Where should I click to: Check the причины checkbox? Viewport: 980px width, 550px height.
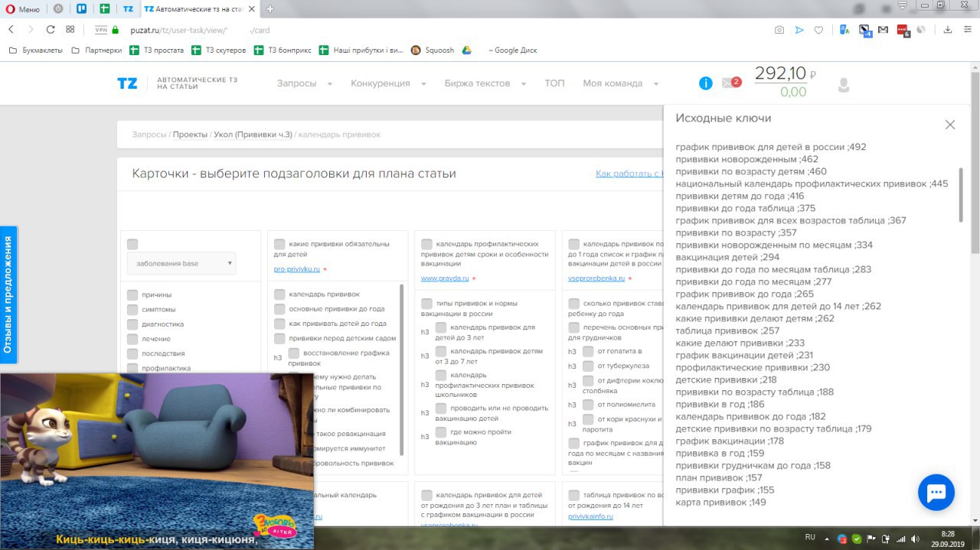coord(132,295)
